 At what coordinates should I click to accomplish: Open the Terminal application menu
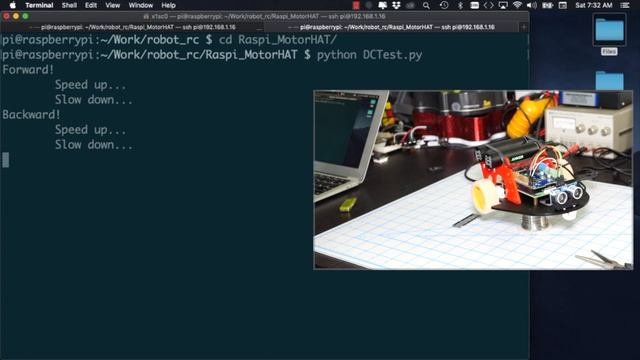39,5
